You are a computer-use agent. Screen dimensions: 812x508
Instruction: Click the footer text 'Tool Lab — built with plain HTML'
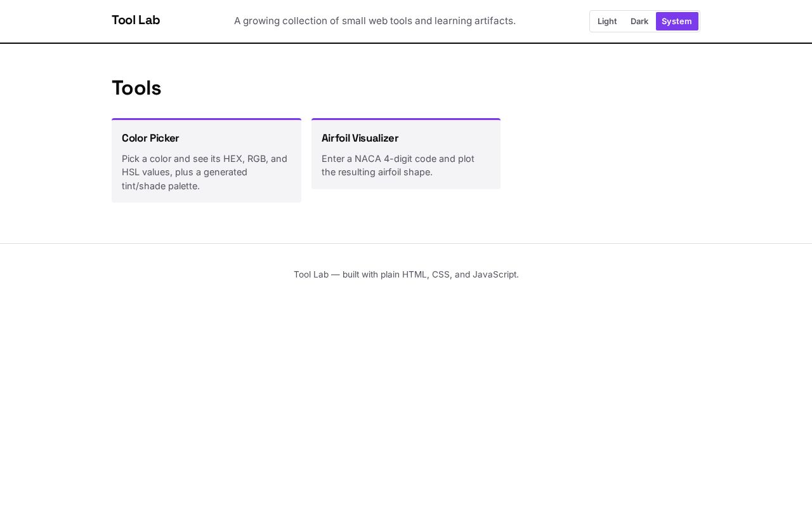[406, 274]
